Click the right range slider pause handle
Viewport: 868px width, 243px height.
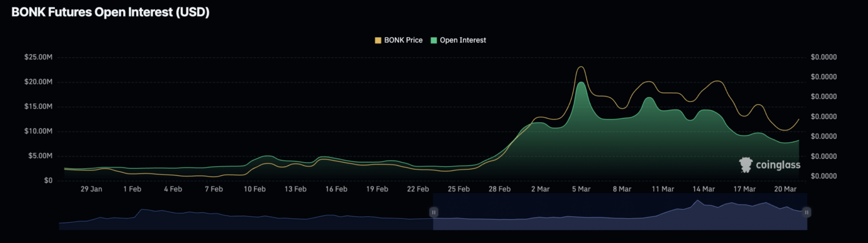coord(807,212)
